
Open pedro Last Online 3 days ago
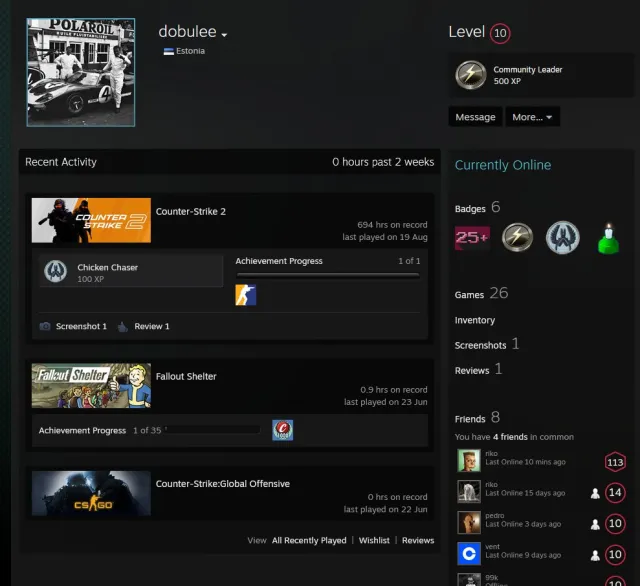click(x=523, y=520)
